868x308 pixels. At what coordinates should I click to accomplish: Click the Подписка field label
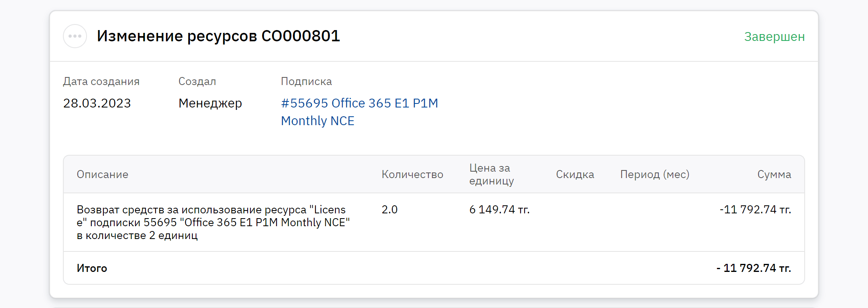(x=306, y=81)
